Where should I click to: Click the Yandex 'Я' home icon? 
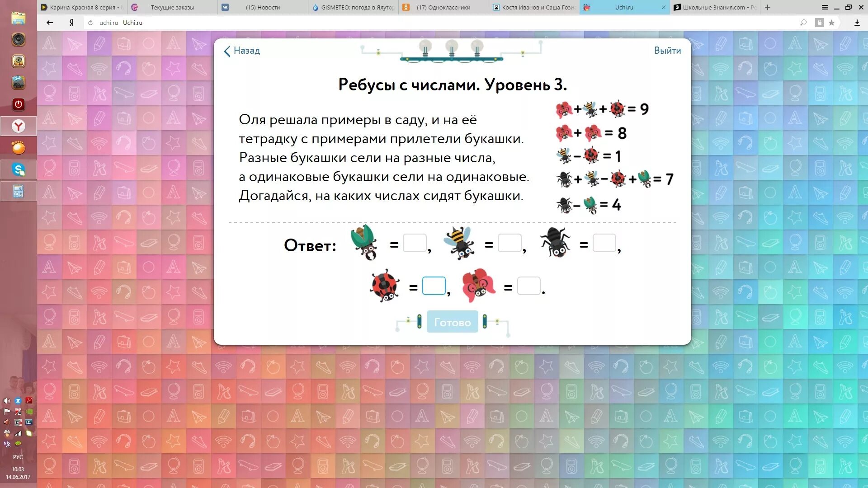pos(71,23)
